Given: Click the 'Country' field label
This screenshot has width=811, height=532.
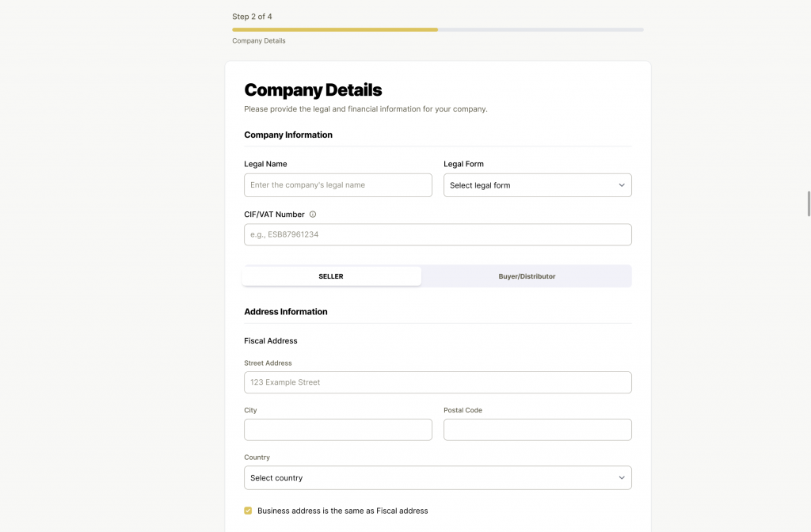Looking at the screenshot, I should coord(257,458).
